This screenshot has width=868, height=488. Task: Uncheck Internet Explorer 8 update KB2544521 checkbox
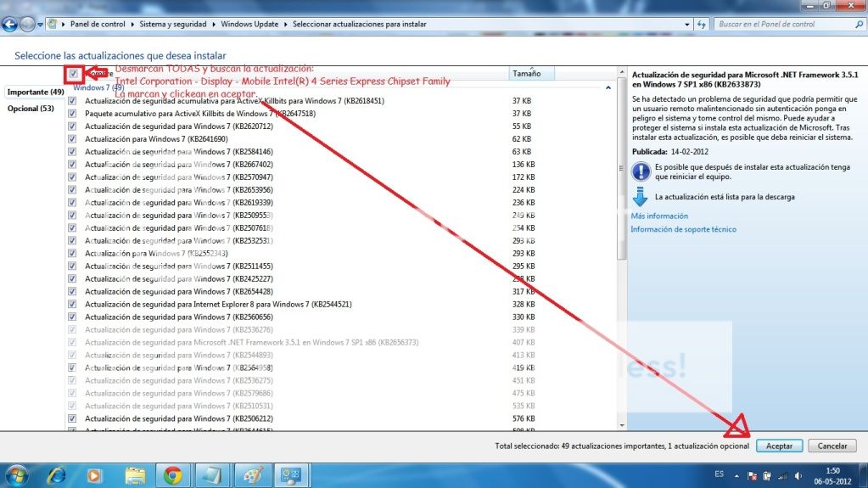tap(72, 304)
